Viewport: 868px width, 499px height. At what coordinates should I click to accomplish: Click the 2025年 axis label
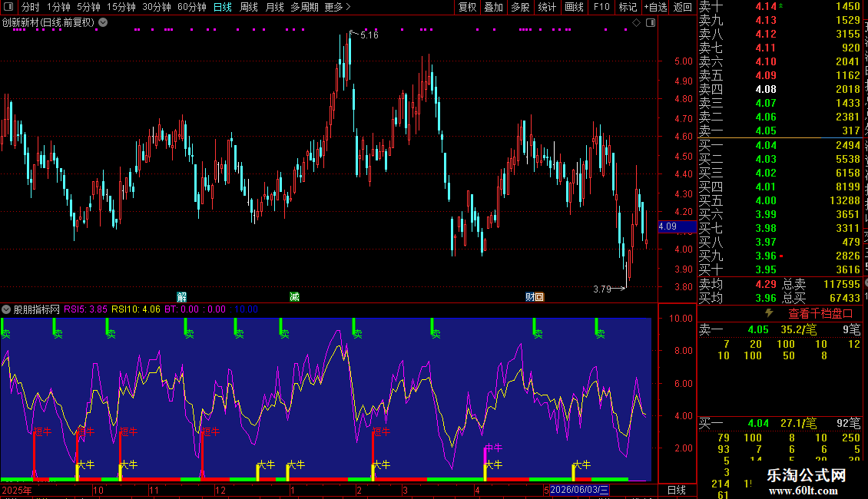click(17, 490)
